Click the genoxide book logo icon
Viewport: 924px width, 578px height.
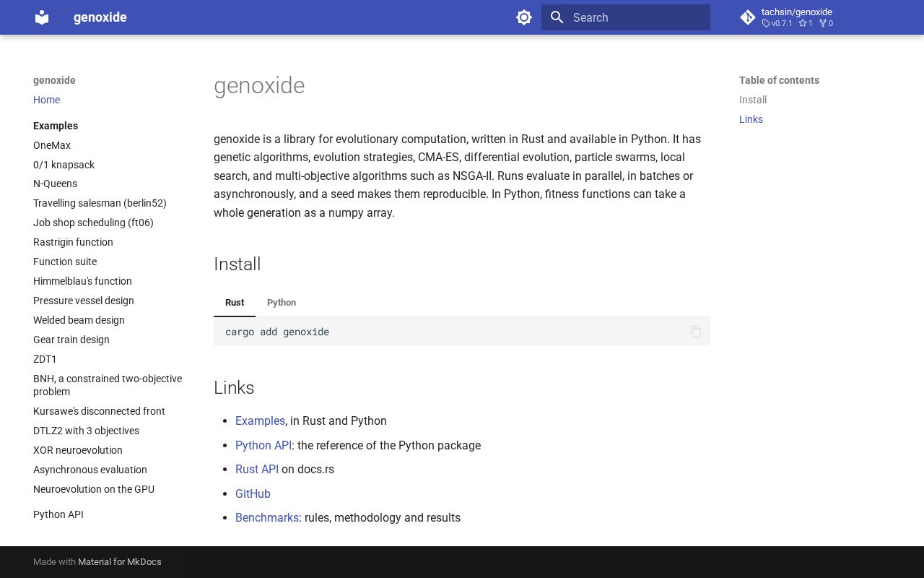click(42, 17)
